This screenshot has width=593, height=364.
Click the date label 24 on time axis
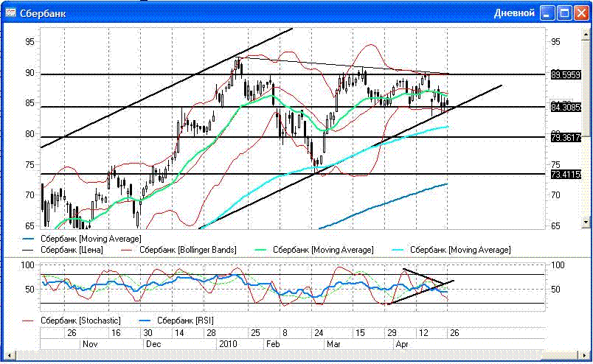[319, 333]
